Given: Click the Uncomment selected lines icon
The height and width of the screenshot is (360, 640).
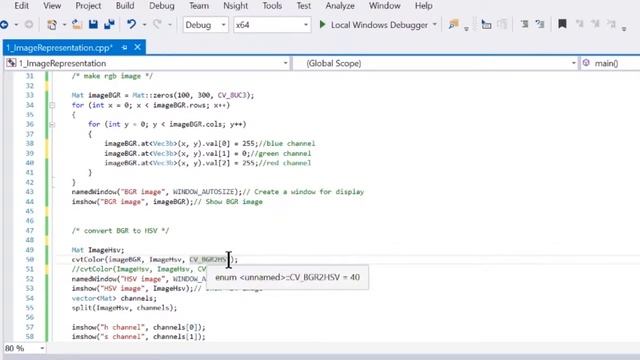Looking at the screenshot, I should coord(540,25).
